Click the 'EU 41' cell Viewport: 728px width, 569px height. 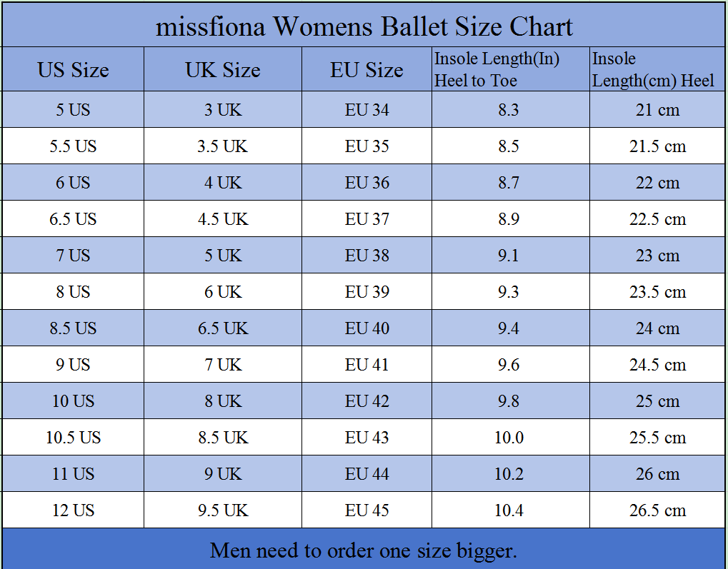pyautogui.click(x=367, y=365)
